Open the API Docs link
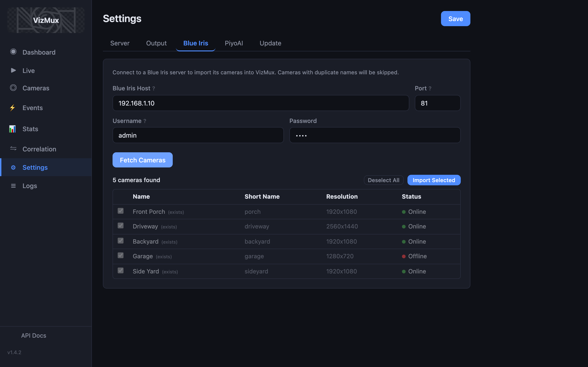Image resolution: width=588 pixels, height=367 pixels. [x=34, y=335]
